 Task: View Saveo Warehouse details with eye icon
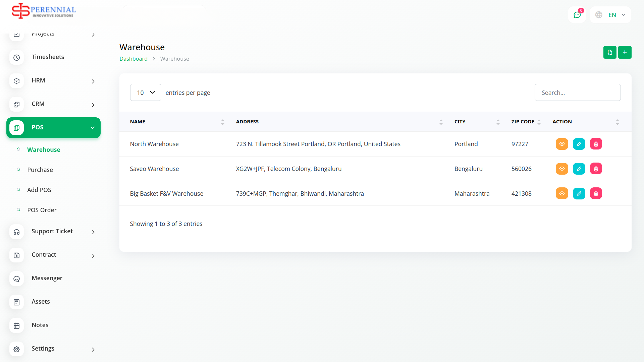tap(561, 169)
